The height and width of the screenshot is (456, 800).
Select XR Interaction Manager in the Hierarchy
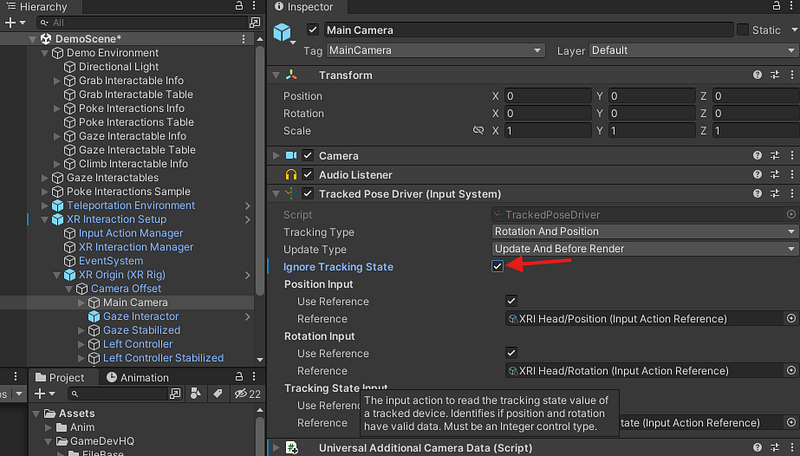click(x=136, y=247)
